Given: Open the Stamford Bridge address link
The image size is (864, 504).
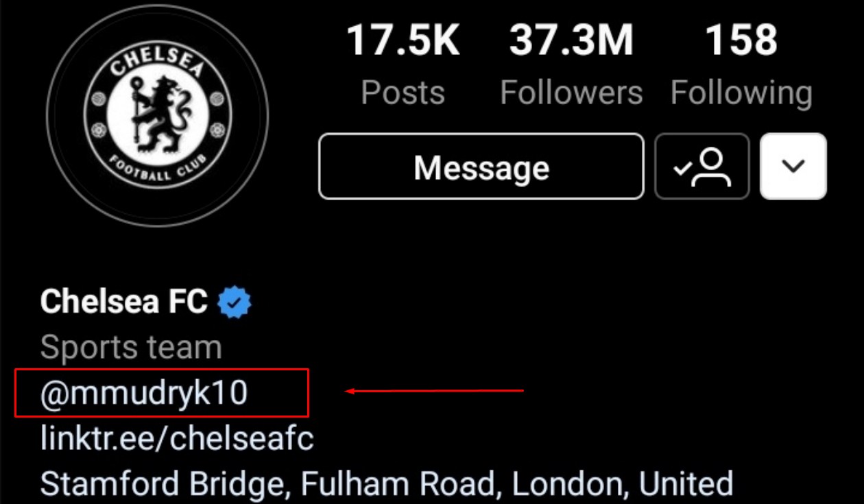Looking at the screenshot, I should (387, 484).
